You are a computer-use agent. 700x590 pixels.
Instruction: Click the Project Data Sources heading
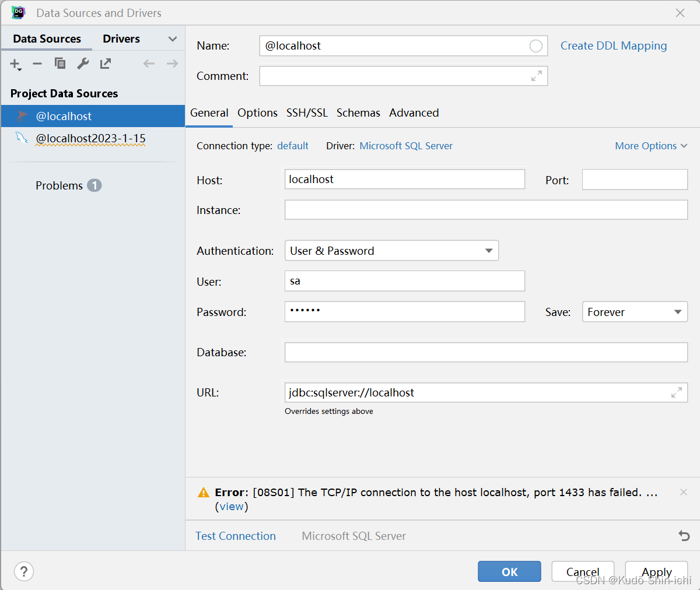(64, 93)
